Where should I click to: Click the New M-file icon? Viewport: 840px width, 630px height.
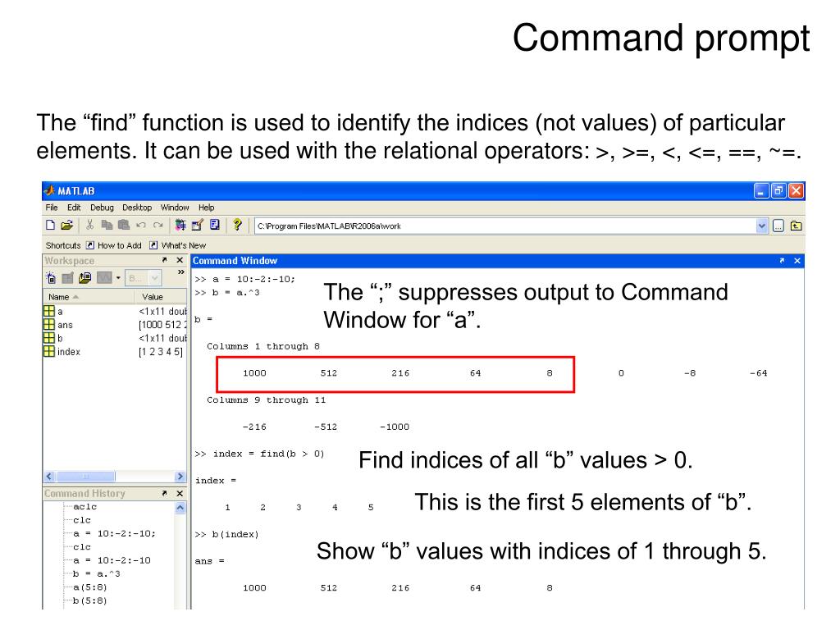tap(50, 226)
